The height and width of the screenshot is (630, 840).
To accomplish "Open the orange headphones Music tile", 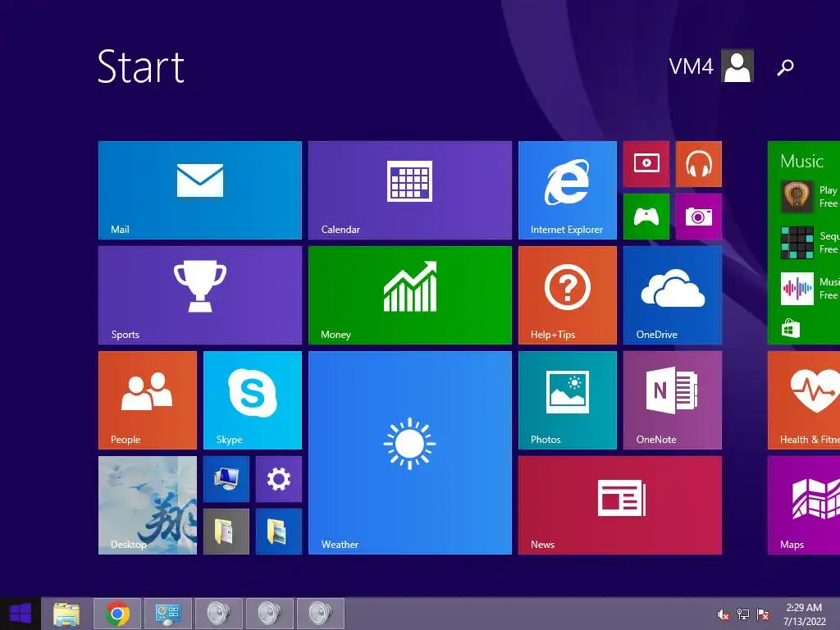I will pos(699,164).
